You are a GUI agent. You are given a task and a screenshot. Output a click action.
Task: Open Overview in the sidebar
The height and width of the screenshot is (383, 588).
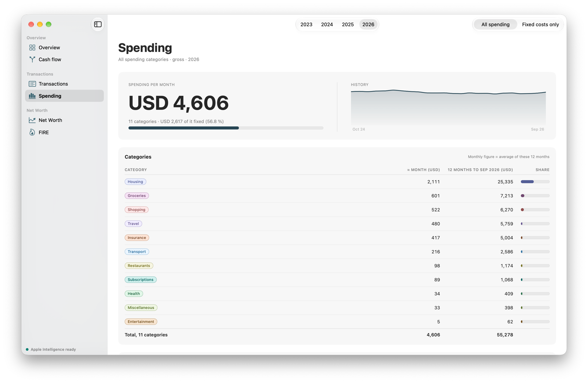point(64,47)
